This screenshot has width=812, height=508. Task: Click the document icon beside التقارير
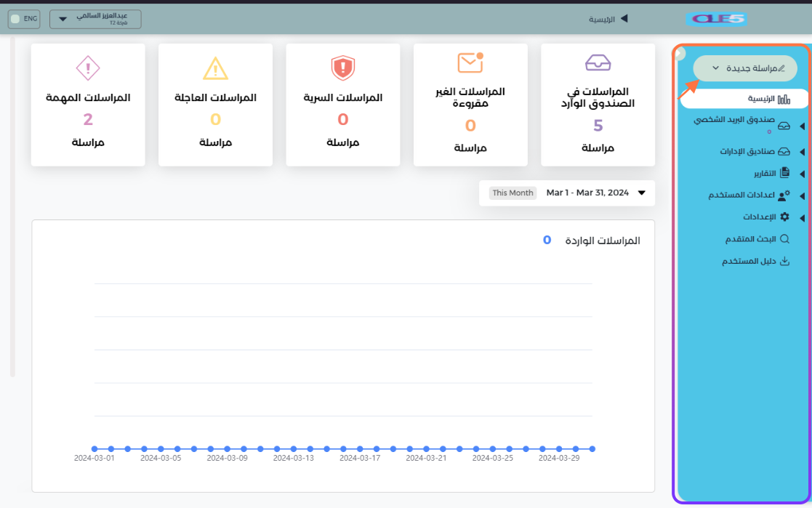784,173
